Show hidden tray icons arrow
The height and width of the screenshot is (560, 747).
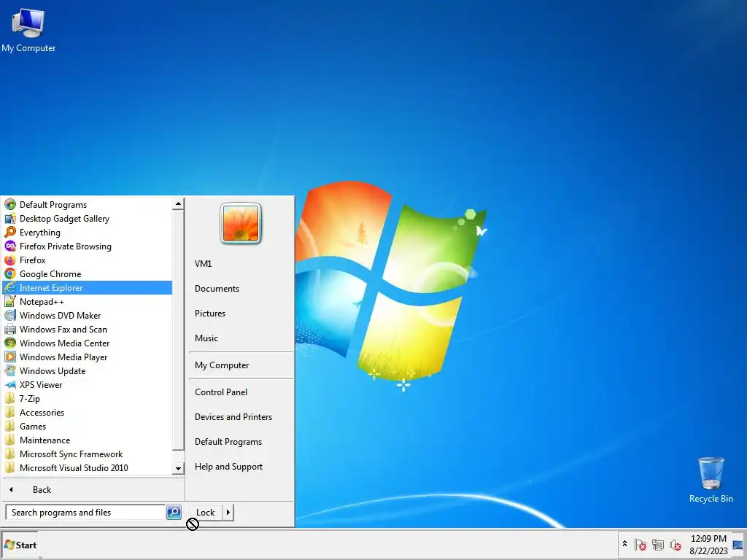(x=624, y=543)
